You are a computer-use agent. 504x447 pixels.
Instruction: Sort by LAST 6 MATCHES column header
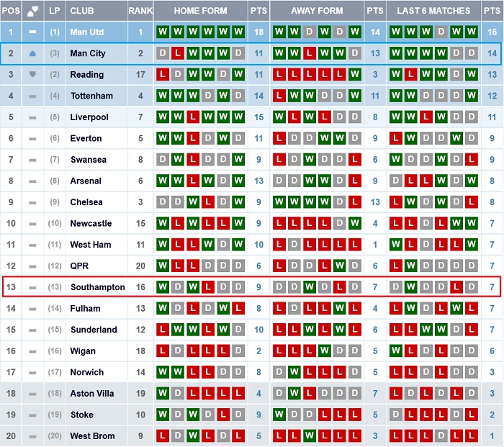pyautogui.click(x=433, y=11)
